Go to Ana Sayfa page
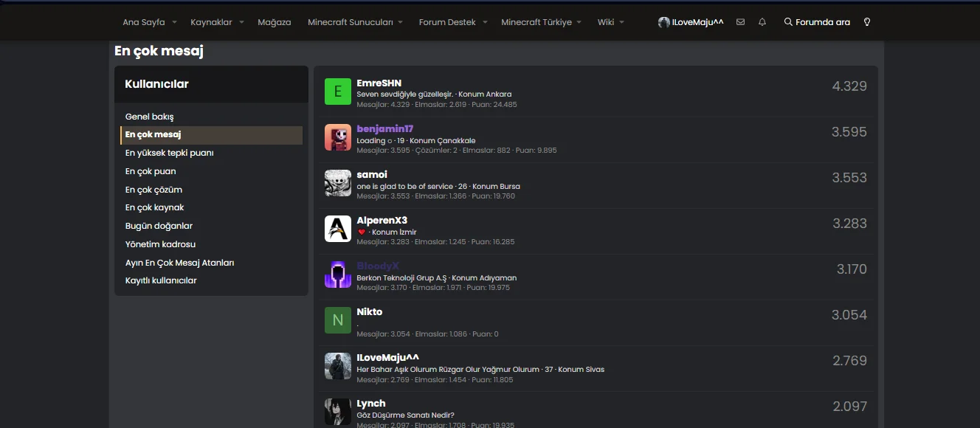Screen dimensions: 980x428 pos(144,22)
